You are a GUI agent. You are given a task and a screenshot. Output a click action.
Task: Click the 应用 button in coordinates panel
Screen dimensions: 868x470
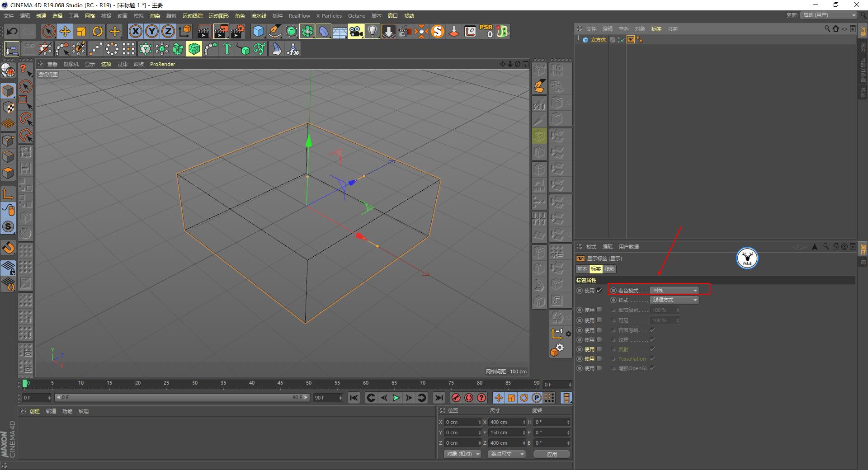(552, 454)
